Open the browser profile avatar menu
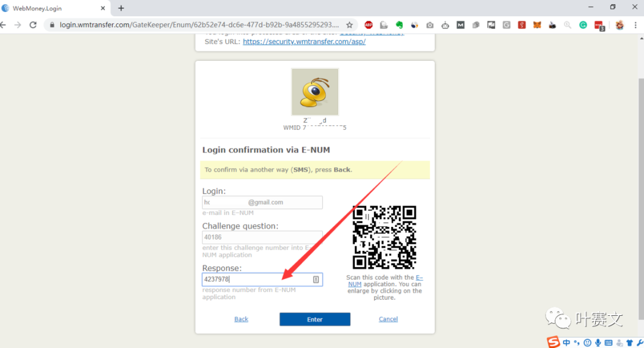The height and width of the screenshot is (348, 644). (x=619, y=25)
